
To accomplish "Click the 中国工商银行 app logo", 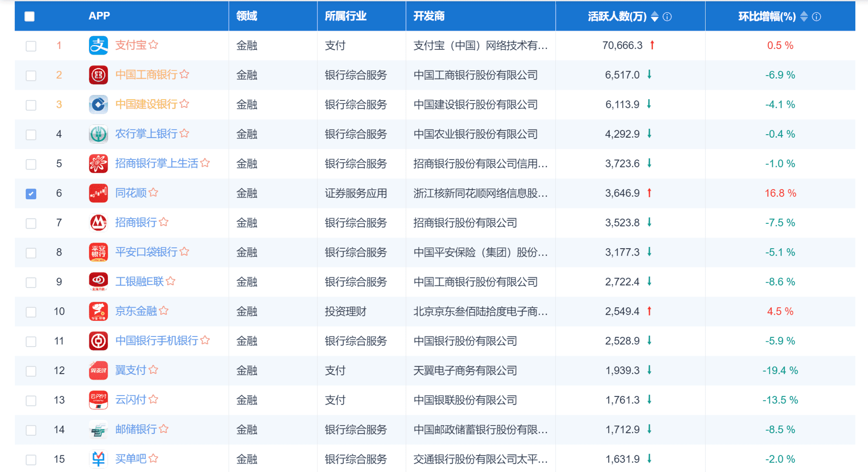I will (98, 75).
